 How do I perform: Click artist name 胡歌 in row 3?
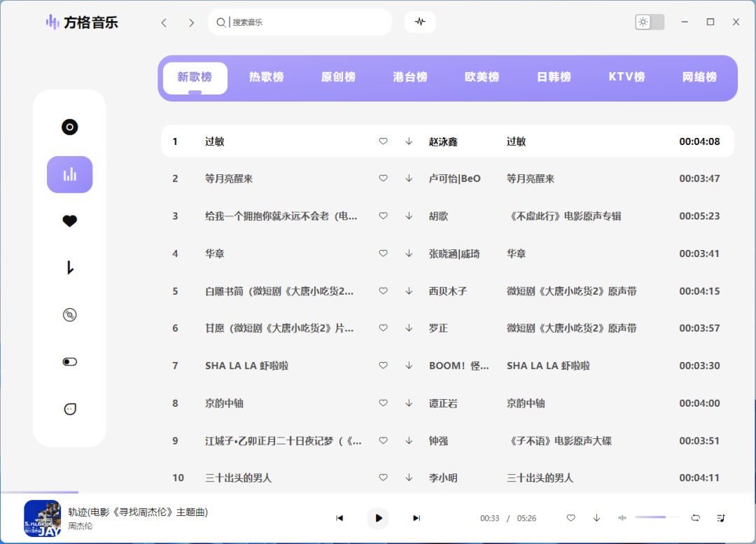coord(439,216)
